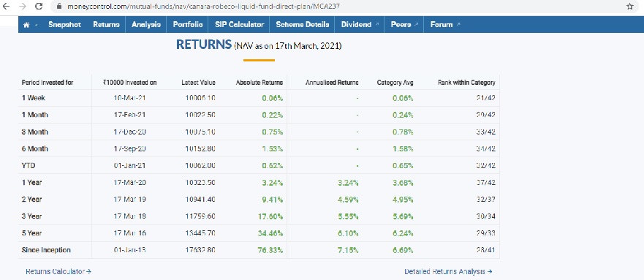This screenshot has width=644, height=280.
Task: Select the Since Inception row
Action: coord(259,250)
